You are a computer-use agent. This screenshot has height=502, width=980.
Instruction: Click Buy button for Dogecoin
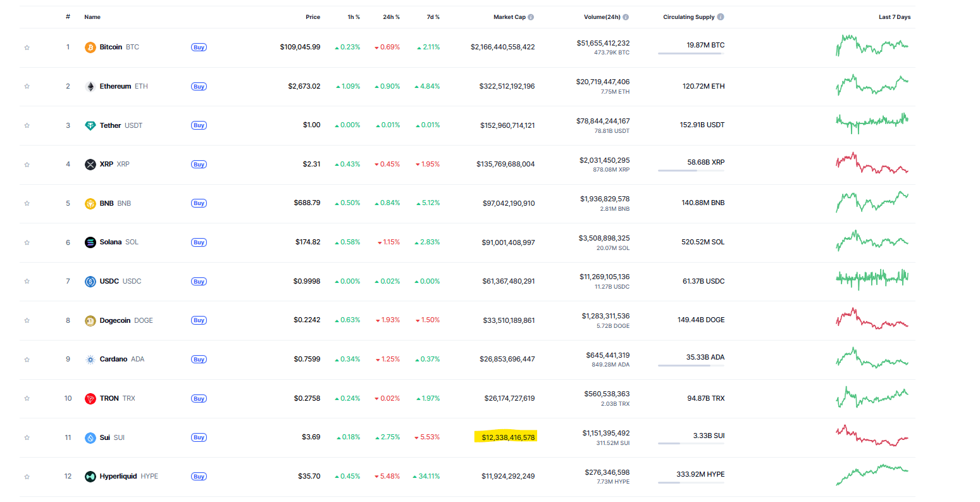pyautogui.click(x=199, y=320)
